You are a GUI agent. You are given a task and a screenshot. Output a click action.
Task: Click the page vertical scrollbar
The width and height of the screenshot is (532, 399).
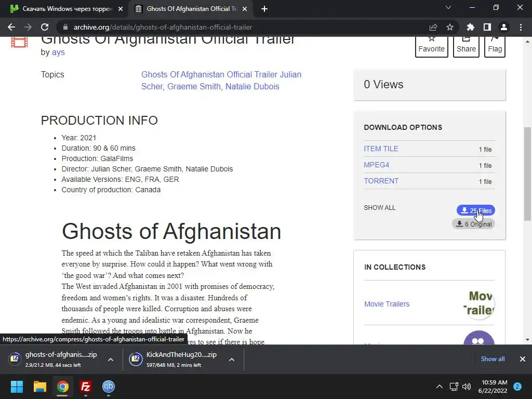coord(527,174)
